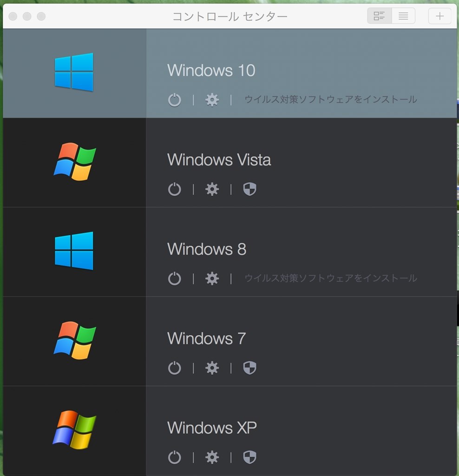Open Windows Vista configuration gear
Screen dimensions: 459x476
212,189
